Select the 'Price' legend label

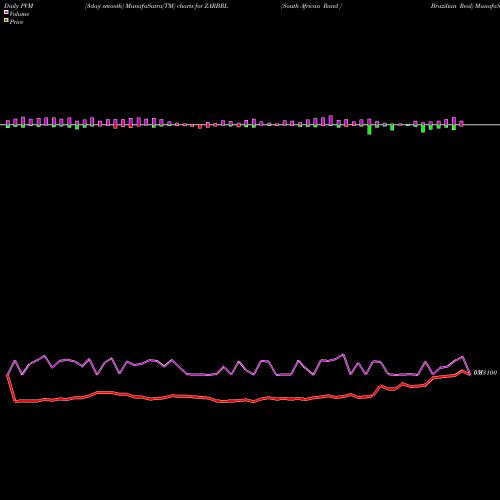click(16, 22)
